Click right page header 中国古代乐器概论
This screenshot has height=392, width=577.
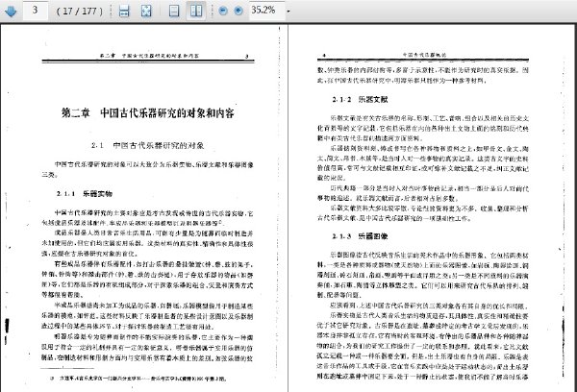click(424, 55)
